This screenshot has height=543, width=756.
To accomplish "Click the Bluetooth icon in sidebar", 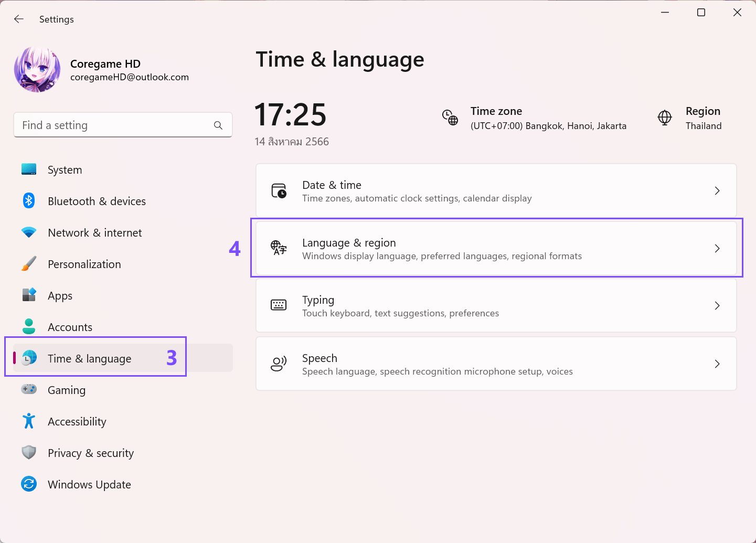I will (29, 200).
